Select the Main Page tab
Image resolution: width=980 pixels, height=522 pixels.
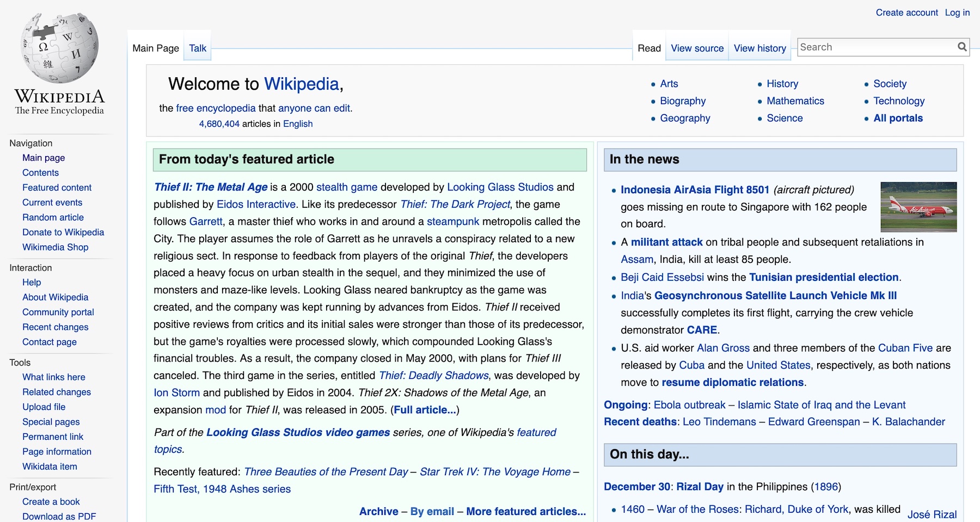coord(156,48)
